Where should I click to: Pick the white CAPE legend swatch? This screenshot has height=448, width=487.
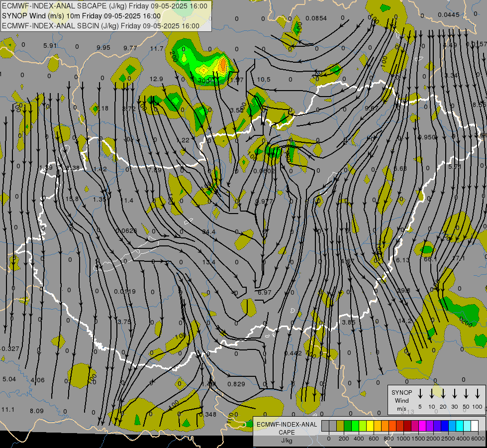(474, 426)
